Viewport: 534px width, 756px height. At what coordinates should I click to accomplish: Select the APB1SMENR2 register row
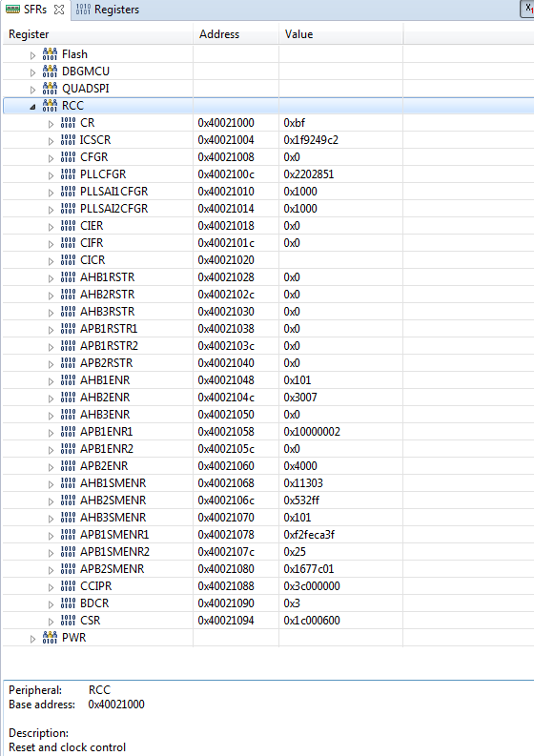point(268,552)
